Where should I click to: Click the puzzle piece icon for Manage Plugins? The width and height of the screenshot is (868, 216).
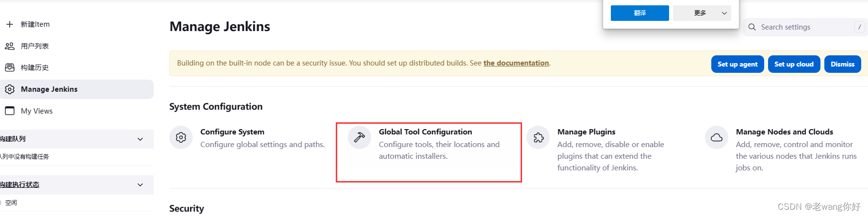(538, 138)
